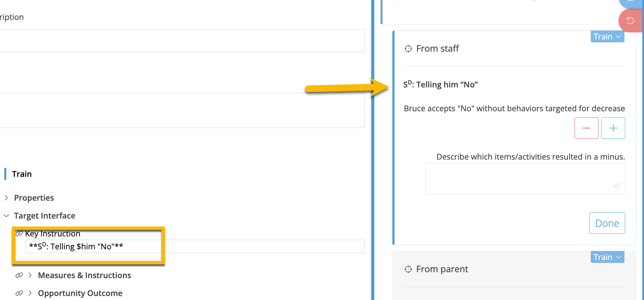
Task: Click link icon beside Measures & Instructions
Action: pos(19,275)
